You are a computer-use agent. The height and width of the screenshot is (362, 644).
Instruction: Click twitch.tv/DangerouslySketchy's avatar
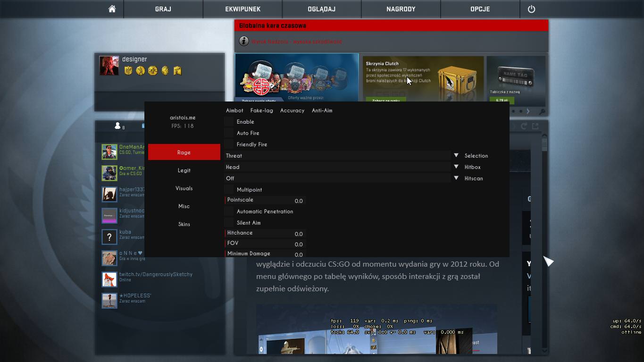point(109,279)
